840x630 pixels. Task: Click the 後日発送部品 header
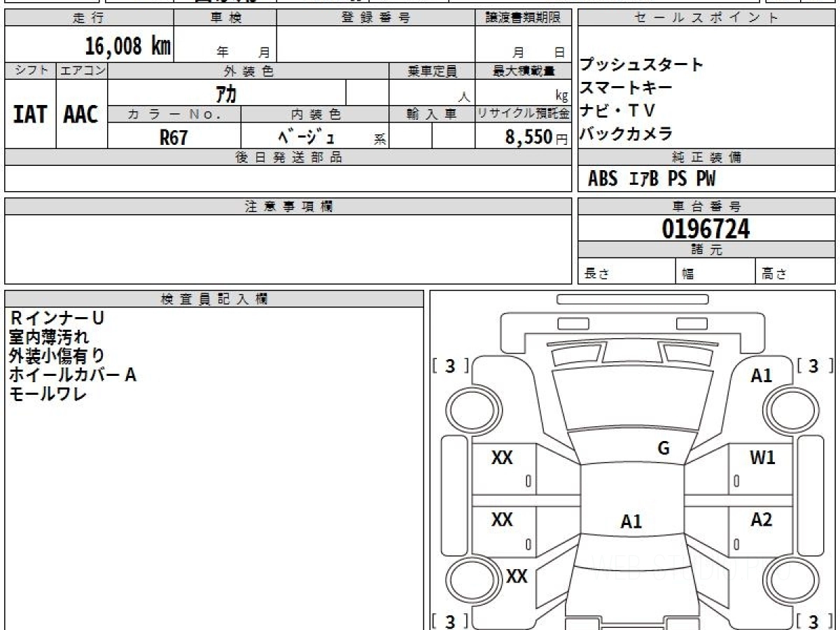click(x=288, y=157)
